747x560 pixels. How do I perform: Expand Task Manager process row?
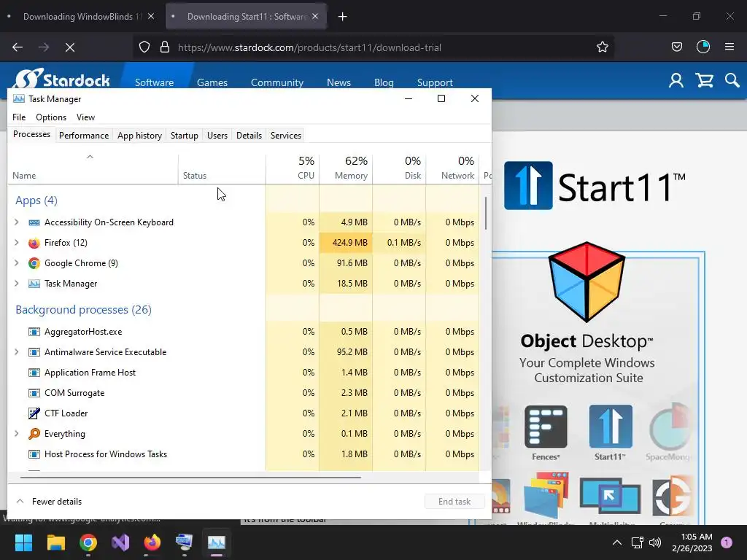coord(17,284)
